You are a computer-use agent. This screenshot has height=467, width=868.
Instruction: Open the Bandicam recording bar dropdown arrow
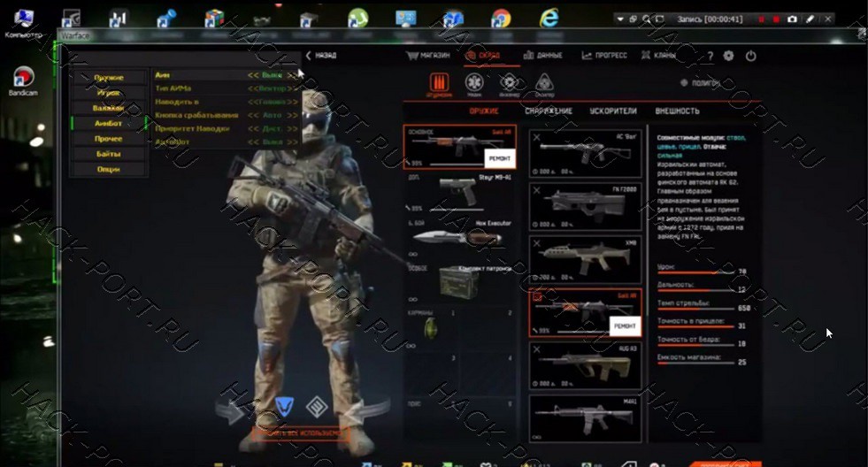(620, 19)
